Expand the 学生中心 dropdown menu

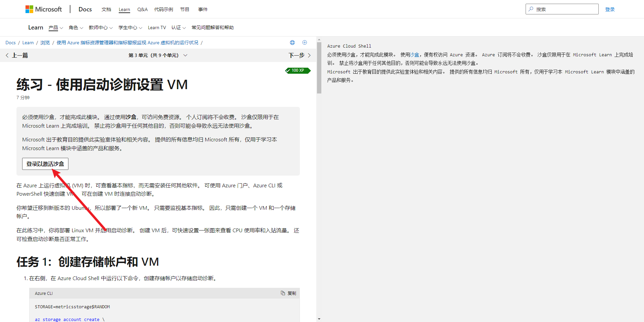tap(130, 27)
